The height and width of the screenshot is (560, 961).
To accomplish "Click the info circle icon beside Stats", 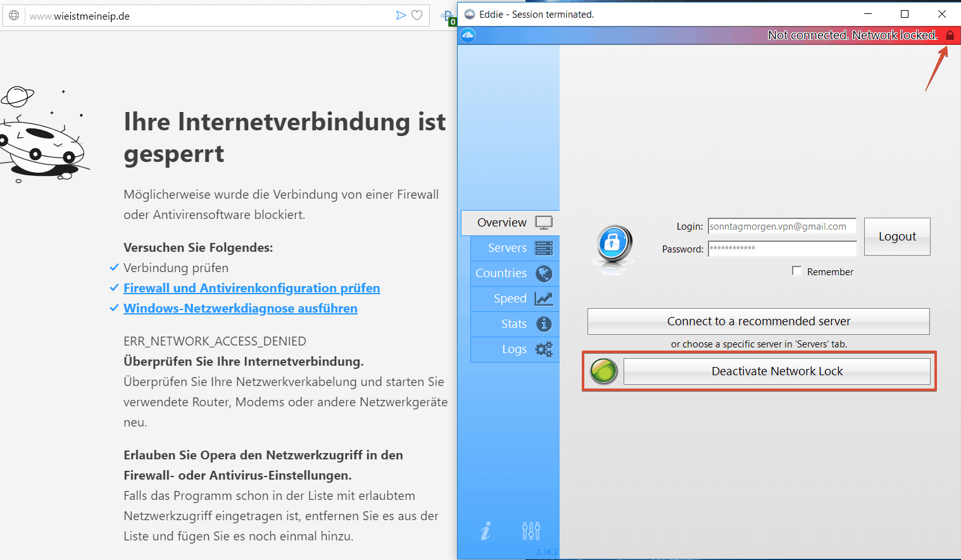I will click(x=544, y=324).
